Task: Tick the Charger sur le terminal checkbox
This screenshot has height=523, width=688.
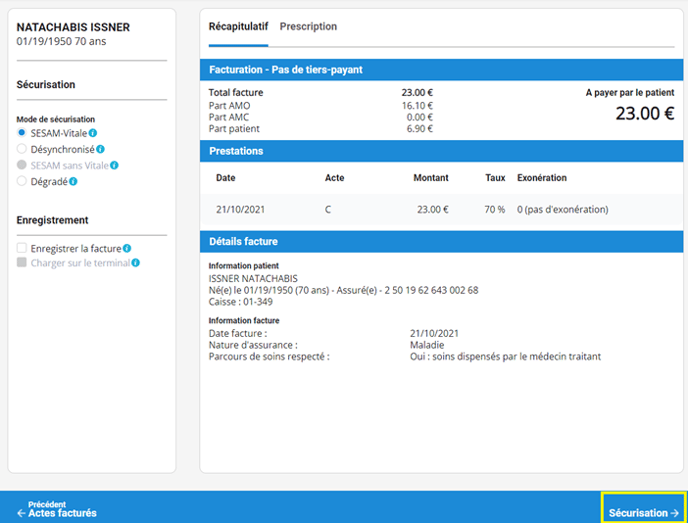Action: click(22, 263)
